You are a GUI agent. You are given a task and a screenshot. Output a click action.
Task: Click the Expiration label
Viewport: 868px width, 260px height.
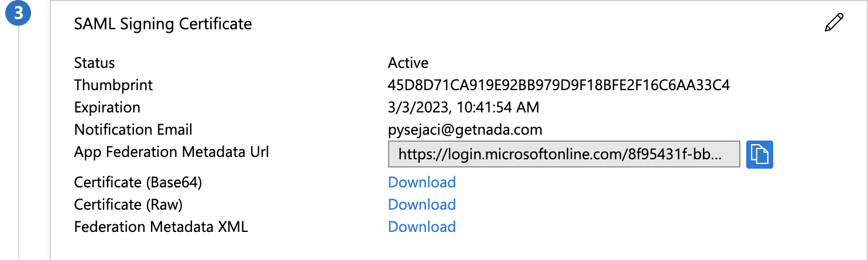tap(107, 107)
